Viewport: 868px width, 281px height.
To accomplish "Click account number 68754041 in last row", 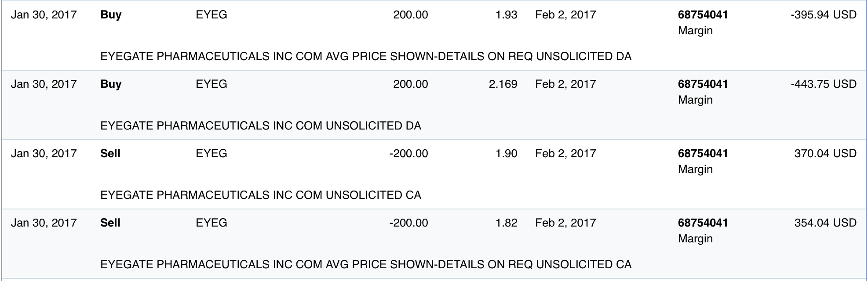I will pos(703,223).
